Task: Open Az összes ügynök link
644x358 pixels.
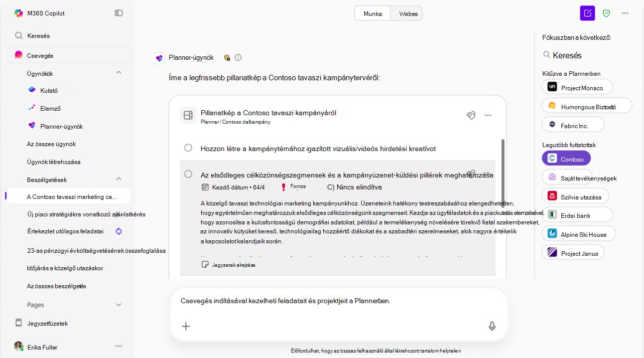Action: 51,144
